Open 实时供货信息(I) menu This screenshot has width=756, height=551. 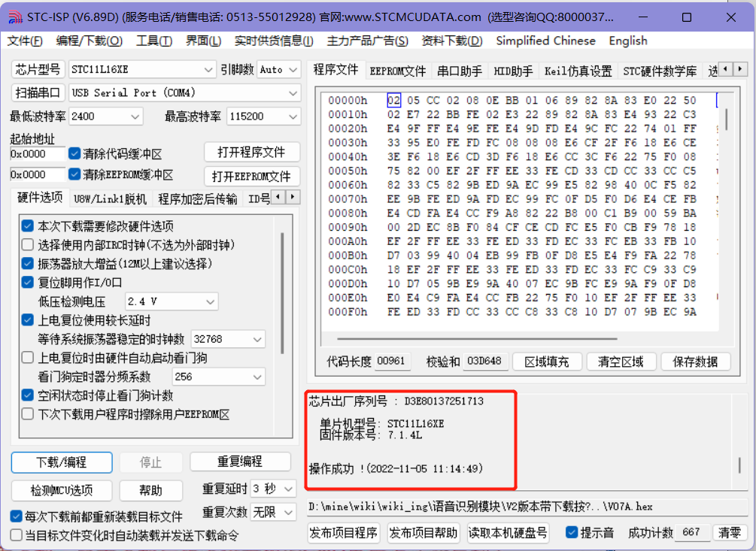coord(274,41)
